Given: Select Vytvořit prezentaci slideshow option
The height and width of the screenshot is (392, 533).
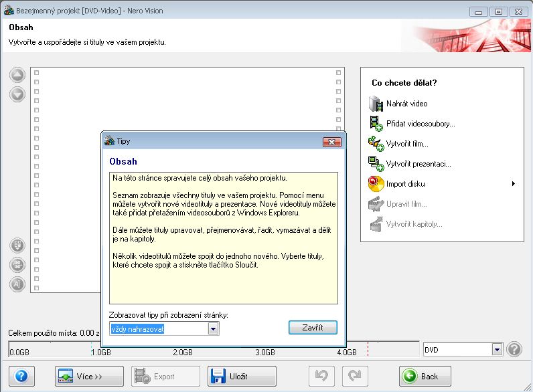Looking at the screenshot, I should [x=410, y=164].
